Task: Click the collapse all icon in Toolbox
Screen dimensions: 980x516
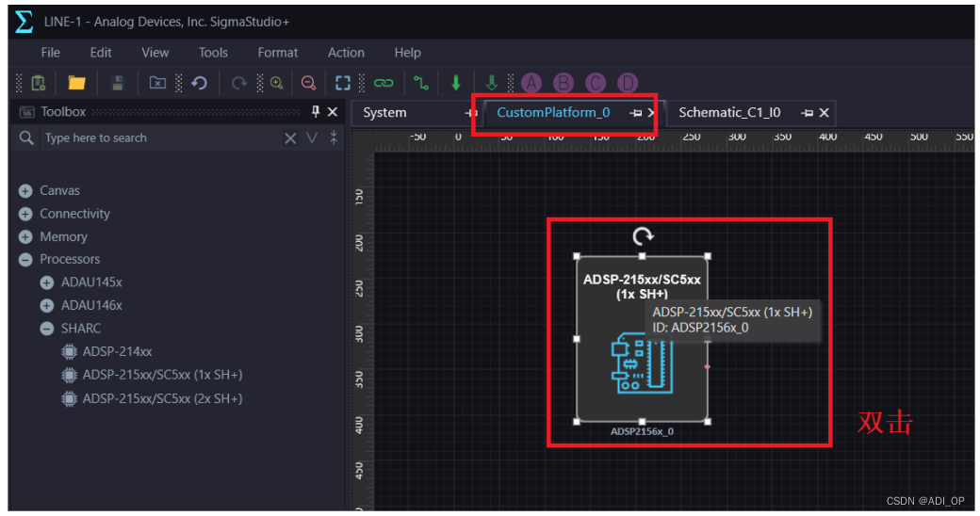Action: coord(334,137)
